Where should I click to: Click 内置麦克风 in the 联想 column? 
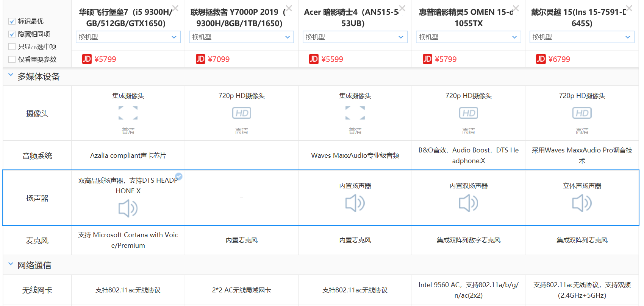(x=241, y=240)
